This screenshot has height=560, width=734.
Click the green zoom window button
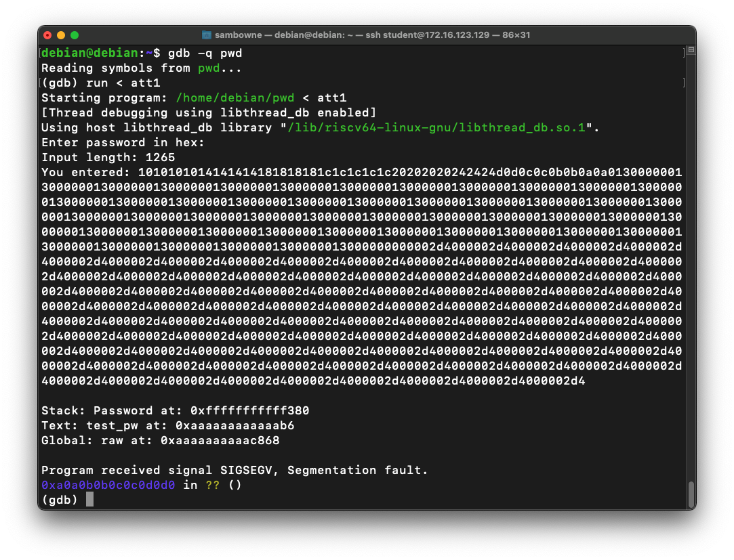(75, 35)
